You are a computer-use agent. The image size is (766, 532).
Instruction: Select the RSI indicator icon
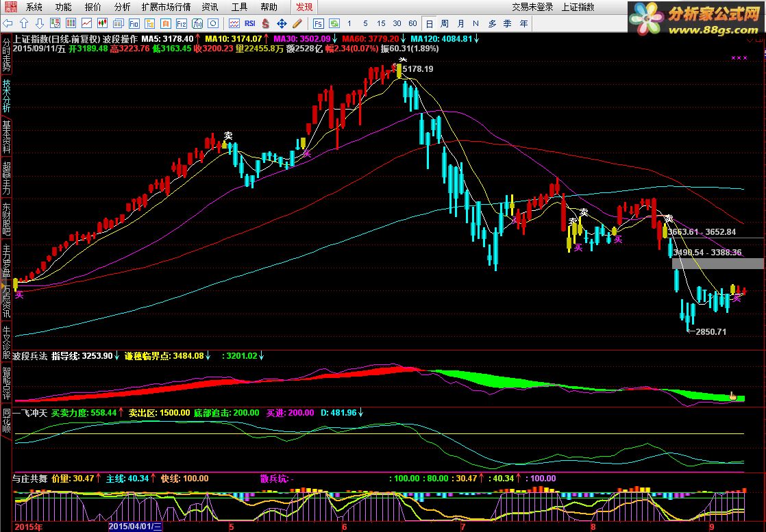(x=250, y=23)
